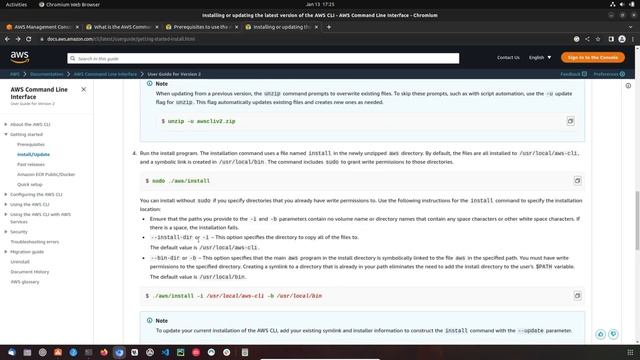Screen dimensions: 640x360
Task: Open a new browser tab
Action: (329, 27)
